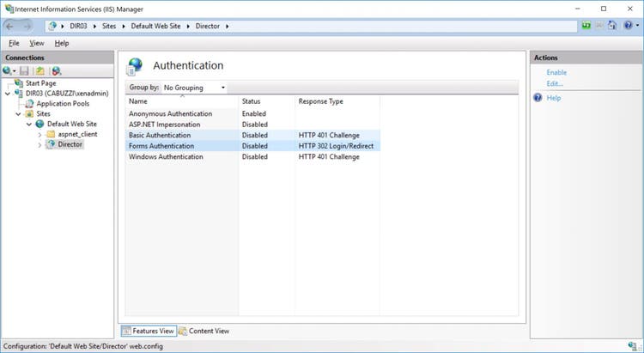
Task: Click DIR03 in the breadcrumb path
Action: point(78,26)
